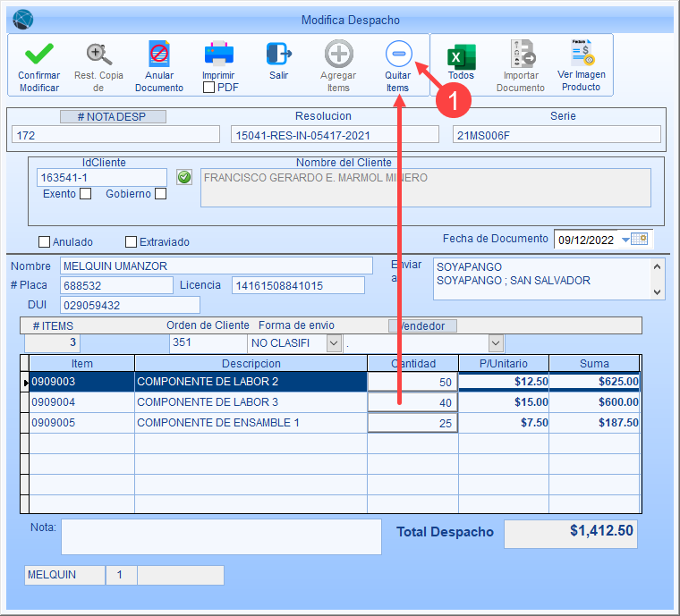Image resolution: width=680 pixels, height=616 pixels.
Task: Click sum value $600.00
Action: click(x=594, y=402)
